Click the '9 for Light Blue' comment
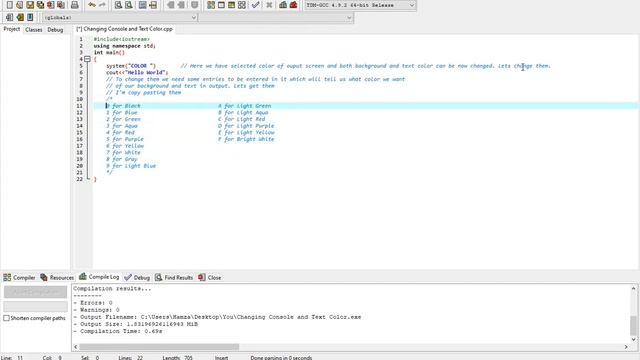This screenshot has height=360, width=640. pyautogui.click(x=131, y=166)
